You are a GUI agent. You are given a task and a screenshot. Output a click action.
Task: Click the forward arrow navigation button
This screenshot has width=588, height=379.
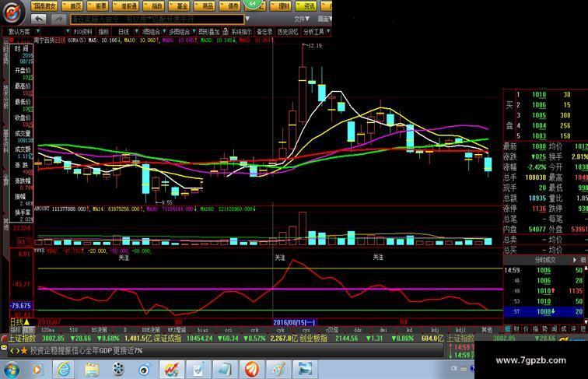58,19
